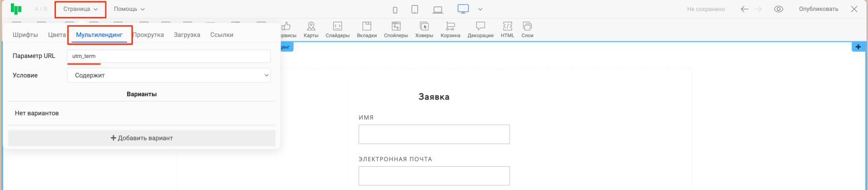This screenshot has height=190, width=868.
Task: Click the Электронная почта input field
Action: click(x=434, y=176)
